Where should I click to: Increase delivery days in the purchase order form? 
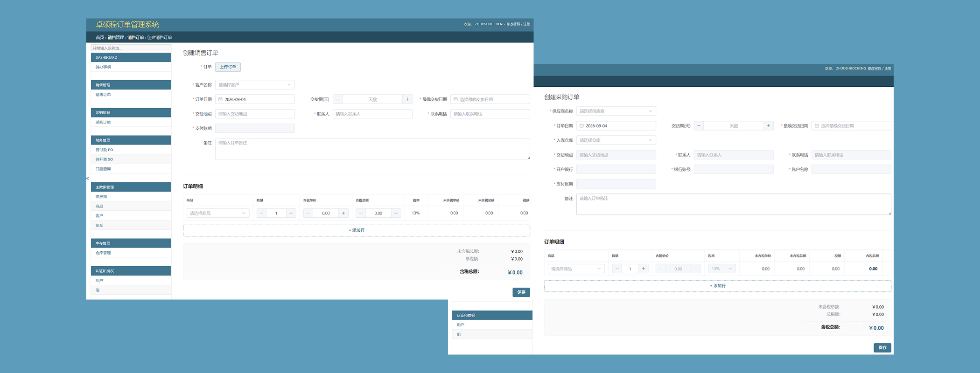(769, 126)
